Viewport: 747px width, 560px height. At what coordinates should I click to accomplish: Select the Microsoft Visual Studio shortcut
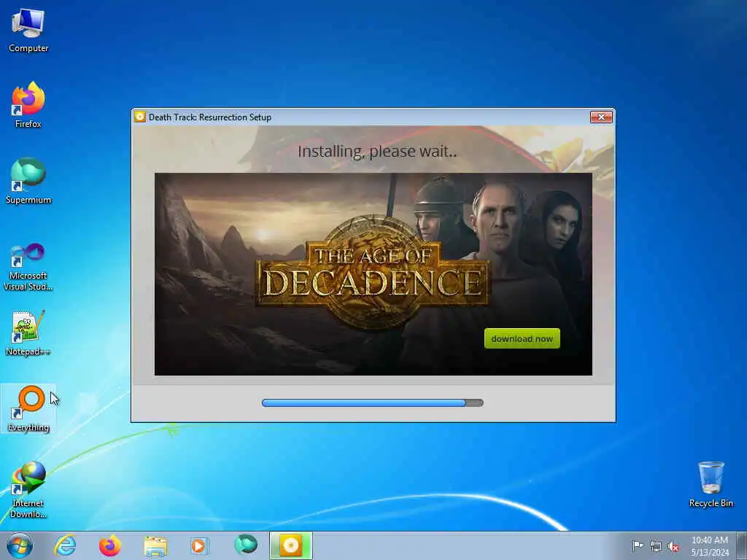28,267
